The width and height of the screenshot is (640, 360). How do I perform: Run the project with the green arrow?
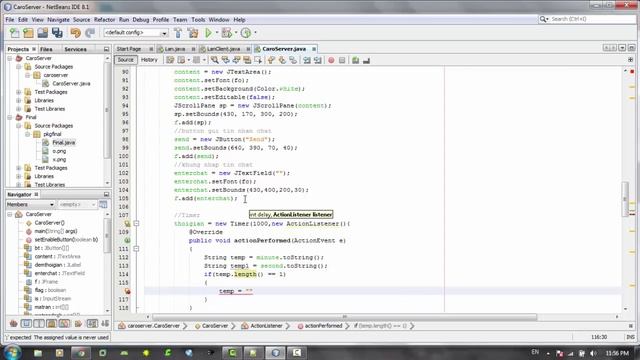point(209,33)
